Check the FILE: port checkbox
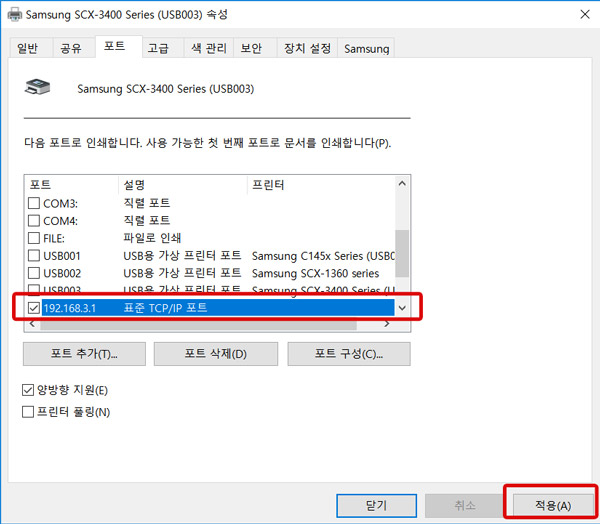 [34, 238]
